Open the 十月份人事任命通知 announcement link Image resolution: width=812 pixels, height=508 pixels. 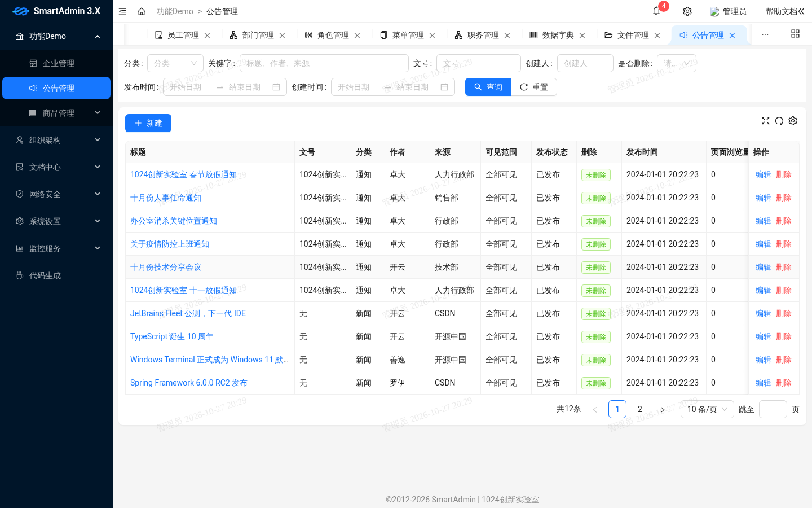click(166, 198)
